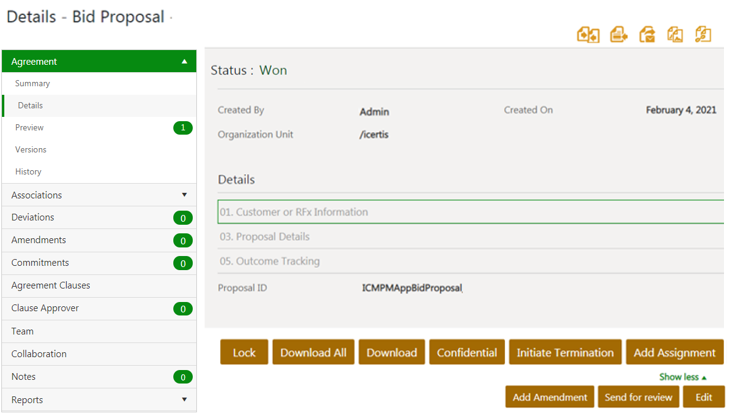730x417 pixels.
Task: Click the send document by email icon
Action: 647,34
